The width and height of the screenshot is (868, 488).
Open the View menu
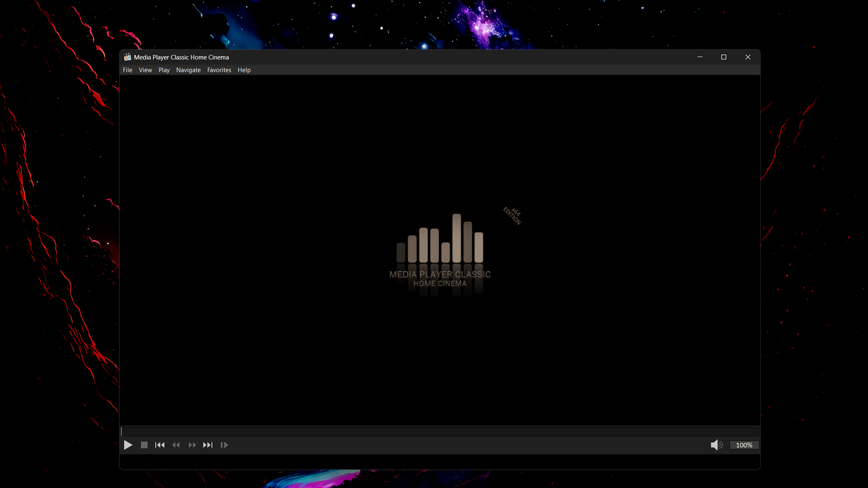coord(145,70)
